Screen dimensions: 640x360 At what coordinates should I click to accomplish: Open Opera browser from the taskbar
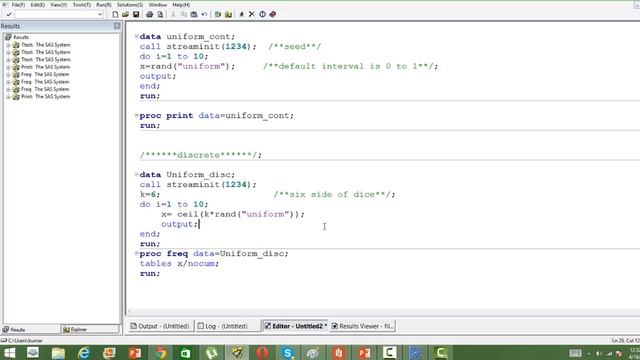[262, 353]
